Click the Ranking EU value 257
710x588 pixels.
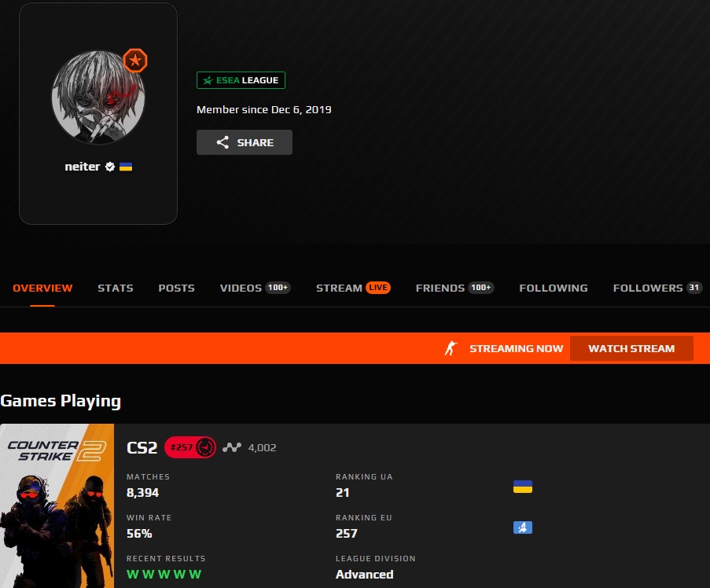tap(347, 533)
